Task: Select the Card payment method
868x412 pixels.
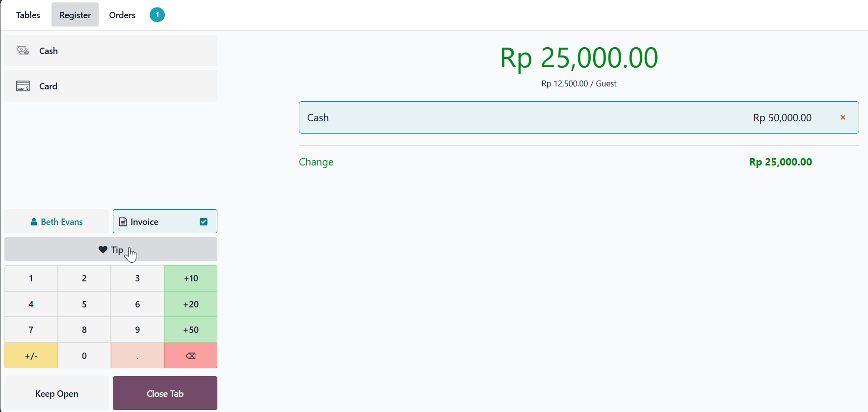Action: tap(110, 86)
